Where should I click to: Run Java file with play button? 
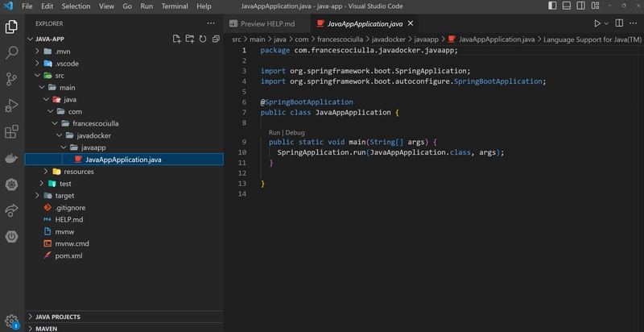(597, 23)
